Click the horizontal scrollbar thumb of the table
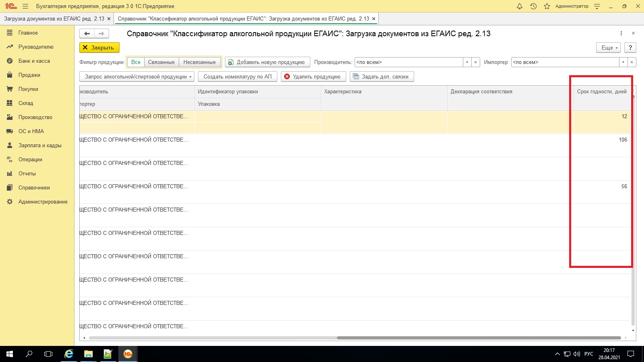The height and width of the screenshot is (362, 644). [x=479, y=338]
